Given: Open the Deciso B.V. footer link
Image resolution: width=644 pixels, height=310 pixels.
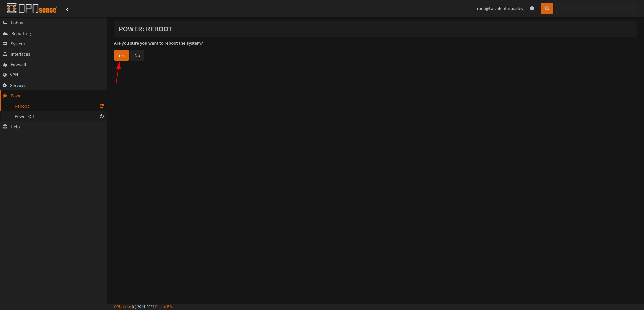Looking at the screenshot, I should pos(164,307).
